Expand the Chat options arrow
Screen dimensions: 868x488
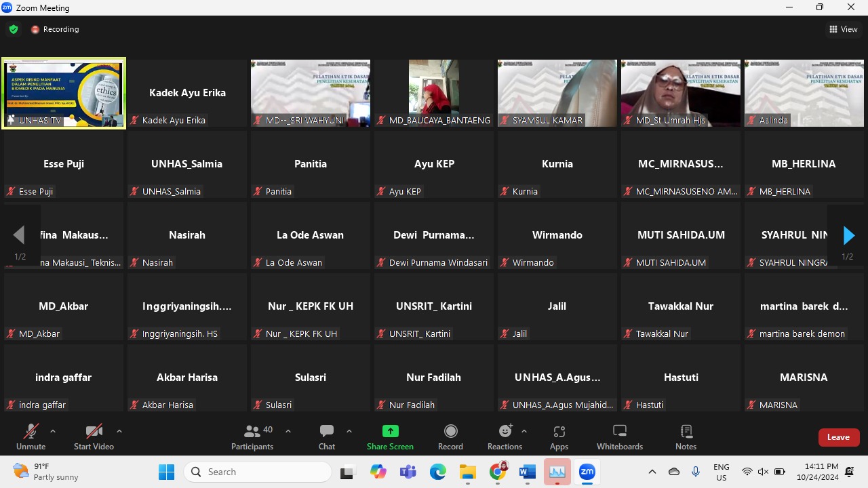[349, 431]
